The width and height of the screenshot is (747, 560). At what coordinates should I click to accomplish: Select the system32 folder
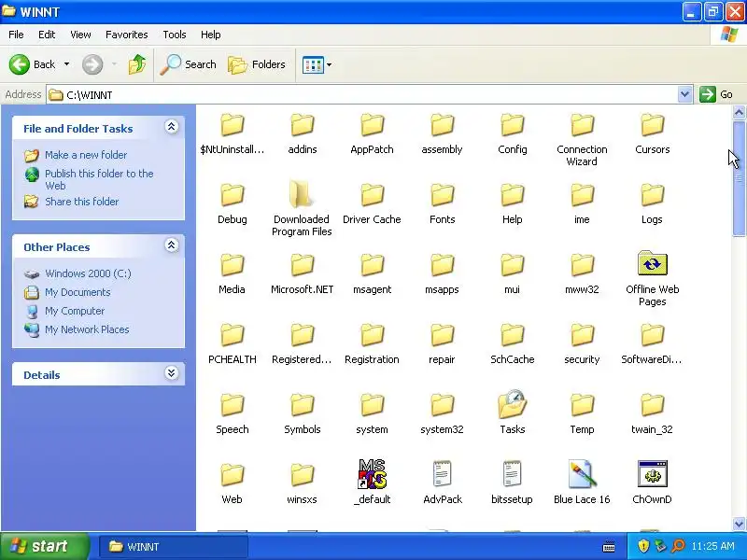[x=442, y=413]
